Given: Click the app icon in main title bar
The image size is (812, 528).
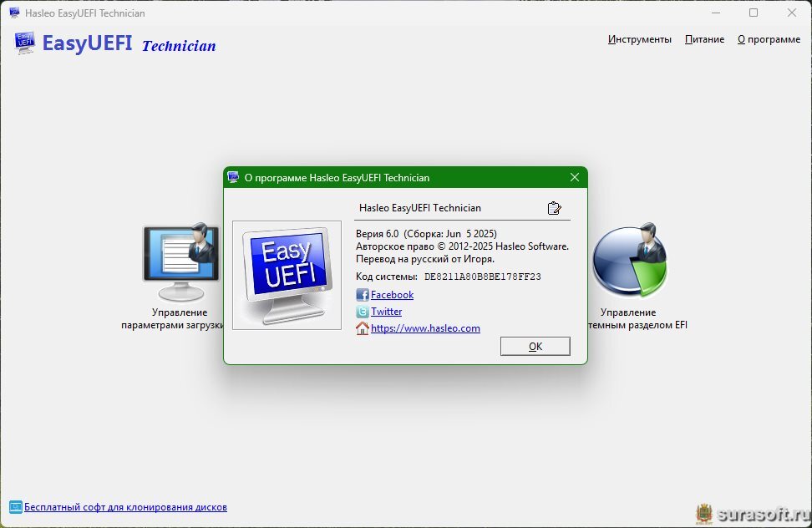Looking at the screenshot, I should point(14,13).
